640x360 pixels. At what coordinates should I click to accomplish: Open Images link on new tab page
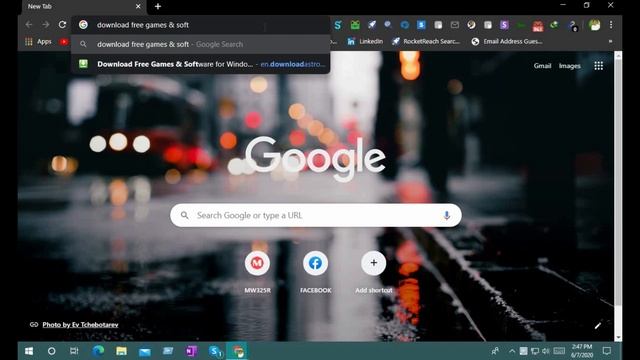(x=569, y=66)
